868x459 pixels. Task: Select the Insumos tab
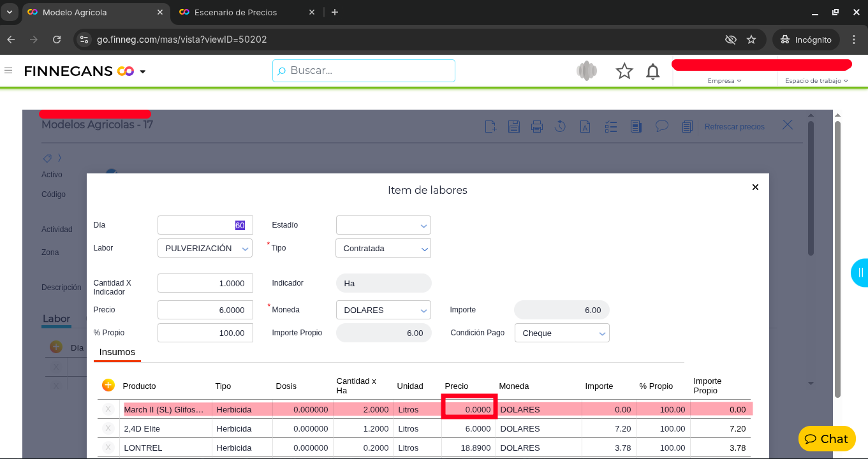point(117,352)
